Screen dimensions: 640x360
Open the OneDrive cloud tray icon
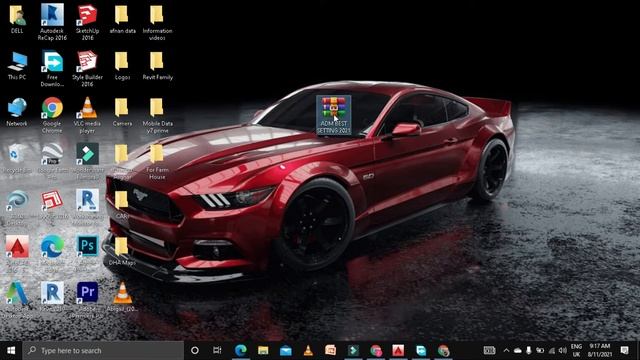(x=518, y=350)
